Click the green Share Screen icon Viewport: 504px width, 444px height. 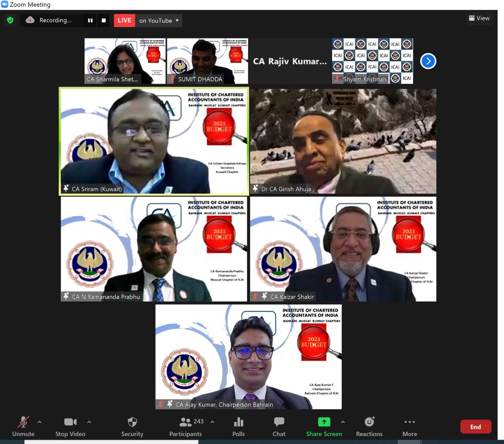[324, 421]
